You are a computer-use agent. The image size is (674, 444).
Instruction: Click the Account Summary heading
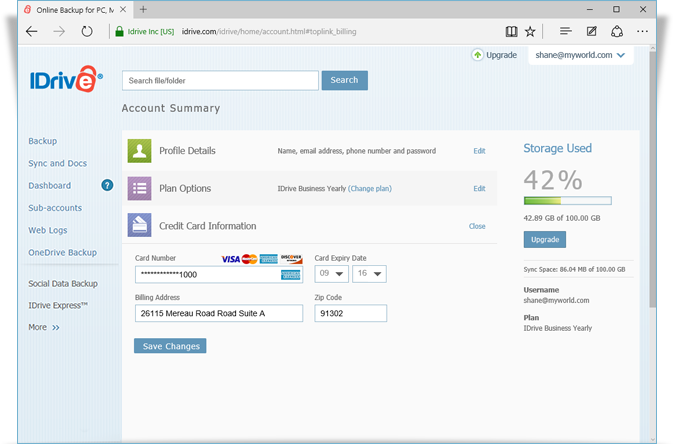point(171,108)
